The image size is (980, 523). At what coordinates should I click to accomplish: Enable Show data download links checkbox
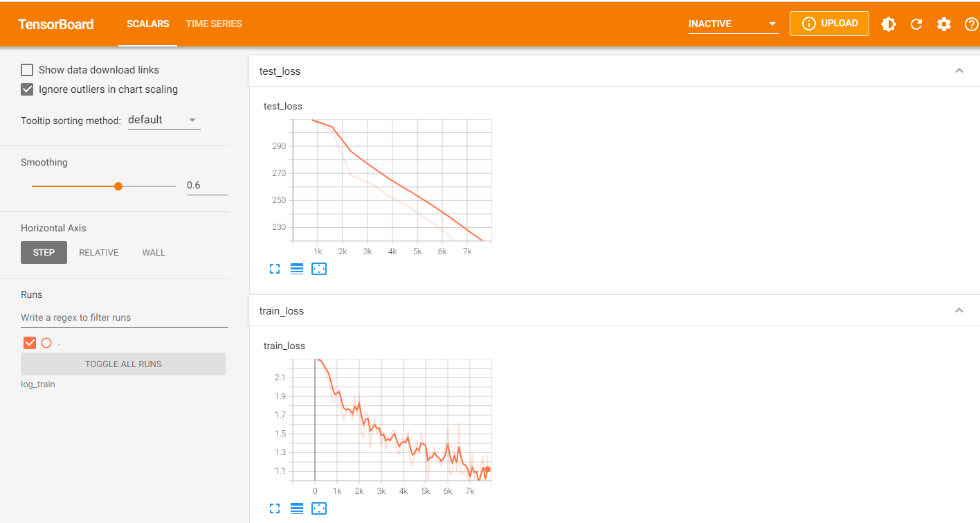coord(28,70)
